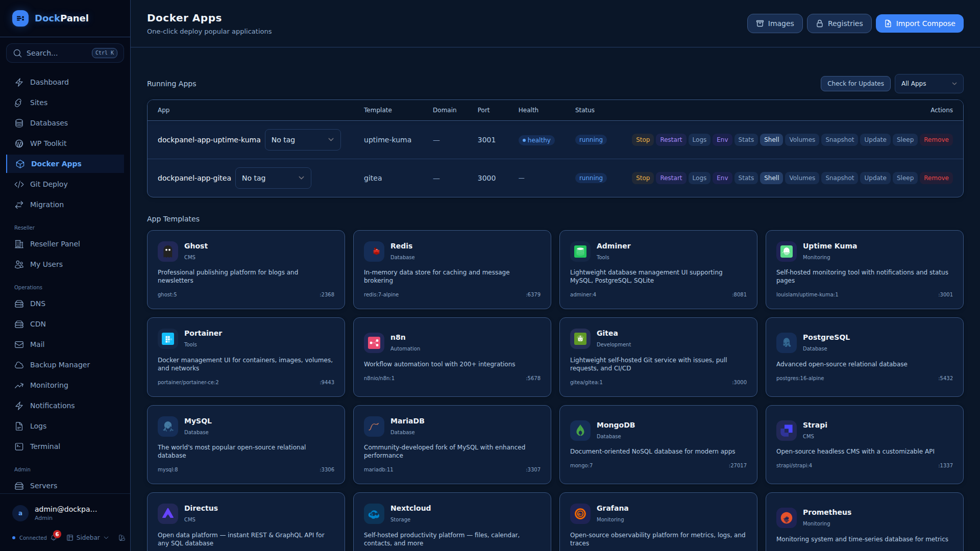Screen dimensions: 980x551
Task: Click the Grafana template icon
Action: pos(580,514)
